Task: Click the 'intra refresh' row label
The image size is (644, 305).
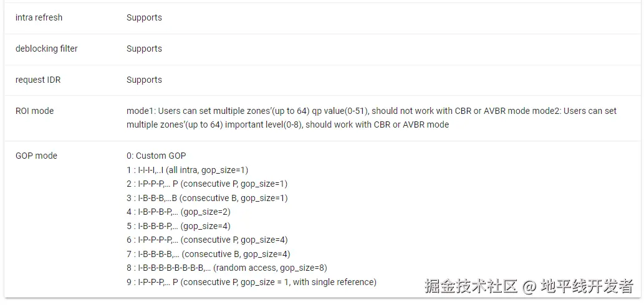Action: pyautogui.click(x=39, y=17)
